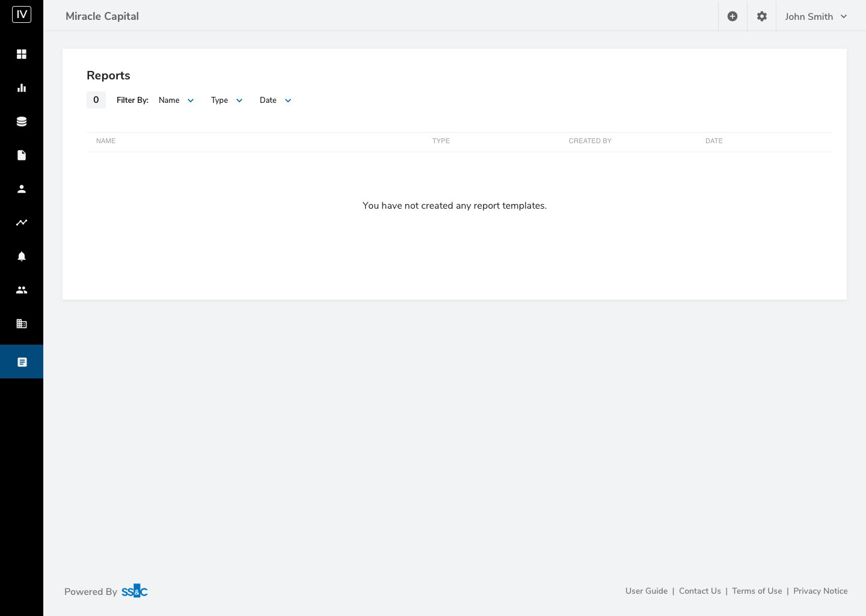Expand the John Smith user menu

(816, 16)
